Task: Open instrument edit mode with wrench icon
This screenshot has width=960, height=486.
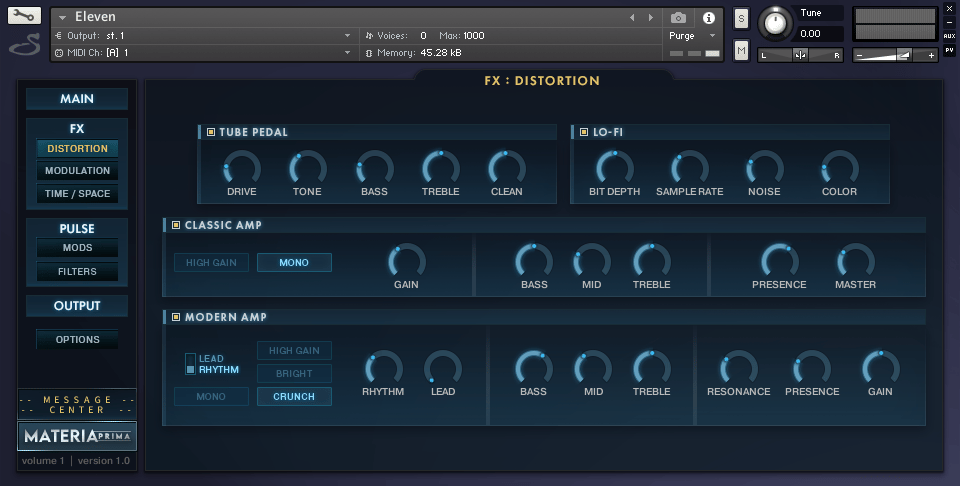Action: tap(24, 16)
